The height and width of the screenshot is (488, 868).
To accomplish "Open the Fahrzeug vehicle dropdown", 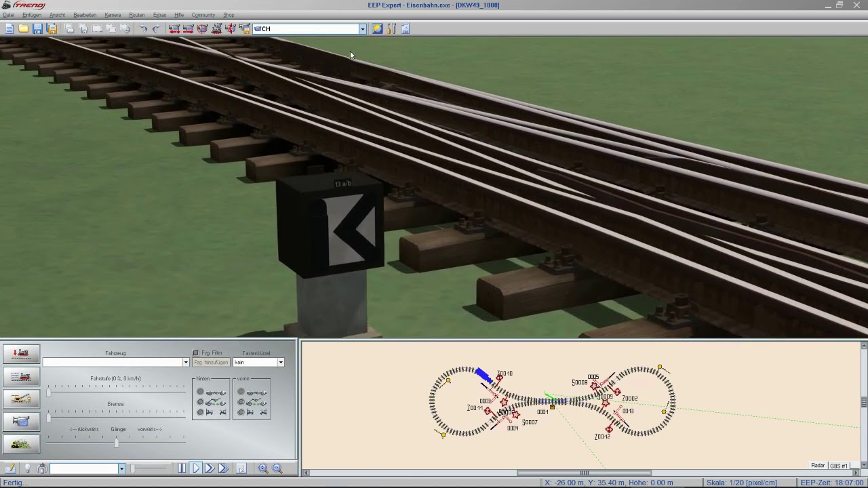I will tap(185, 363).
